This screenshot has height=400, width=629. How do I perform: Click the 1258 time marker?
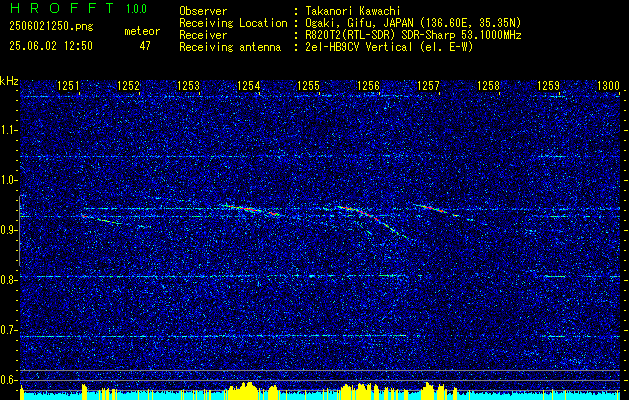pyautogui.click(x=489, y=85)
